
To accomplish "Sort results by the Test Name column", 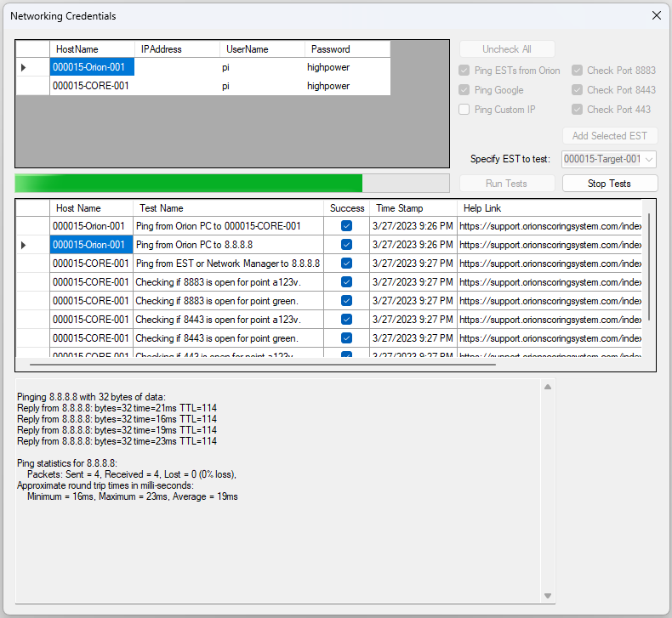I will tap(227, 208).
